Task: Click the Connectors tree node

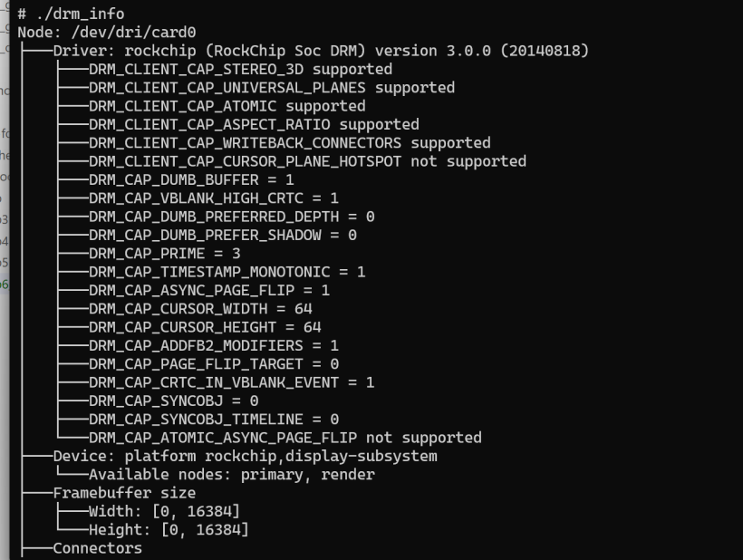Action: point(97,548)
